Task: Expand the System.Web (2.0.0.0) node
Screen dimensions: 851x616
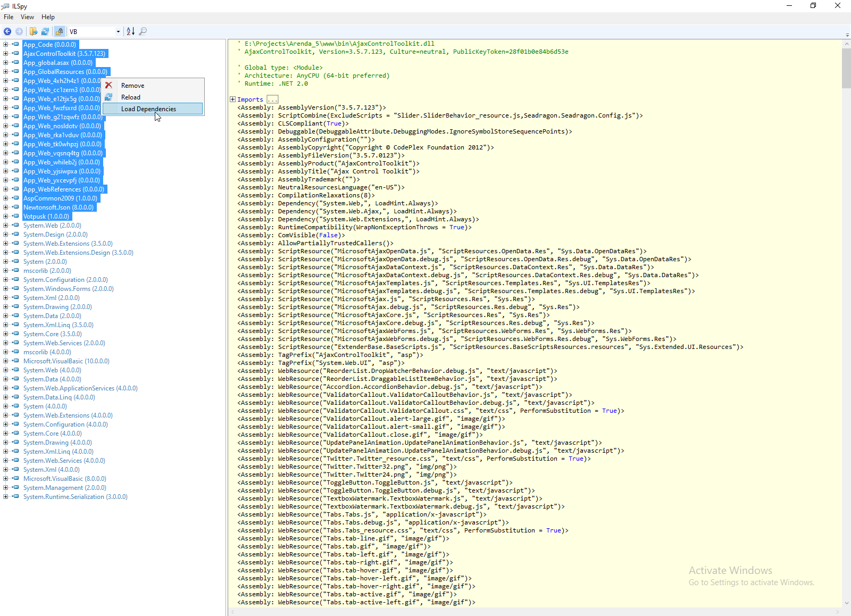Action: (x=5, y=226)
